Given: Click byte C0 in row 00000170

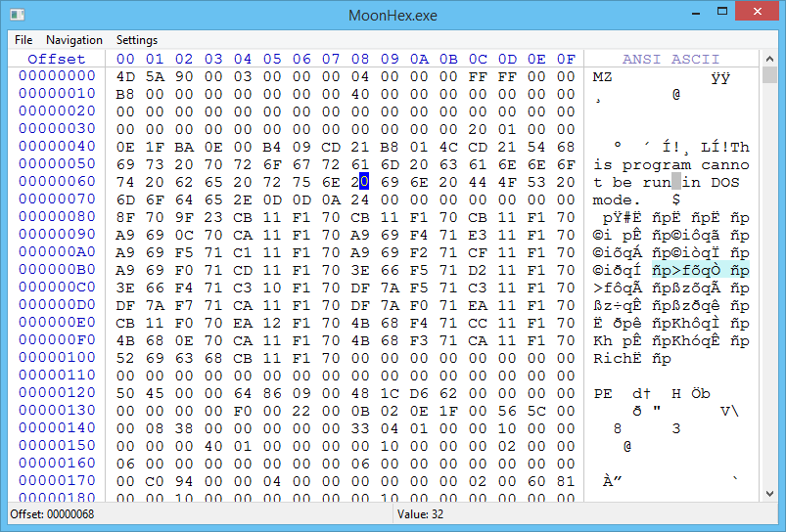Looking at the screenshot, I should (155, 481).
